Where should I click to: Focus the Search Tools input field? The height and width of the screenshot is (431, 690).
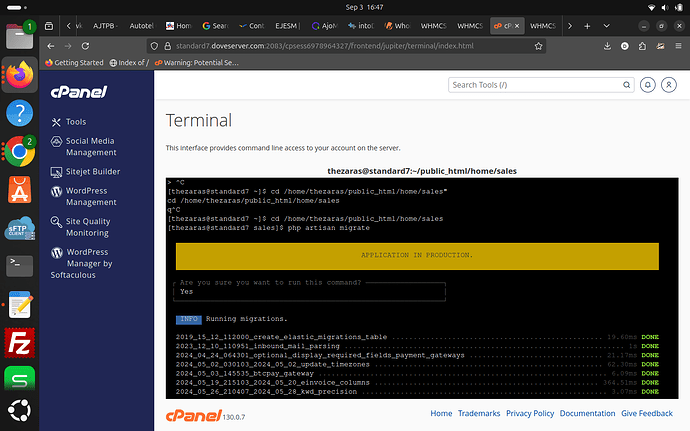point(534,85)
